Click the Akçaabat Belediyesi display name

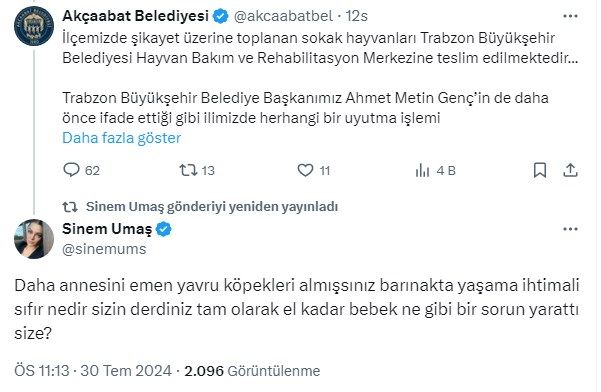pos(136,16)
